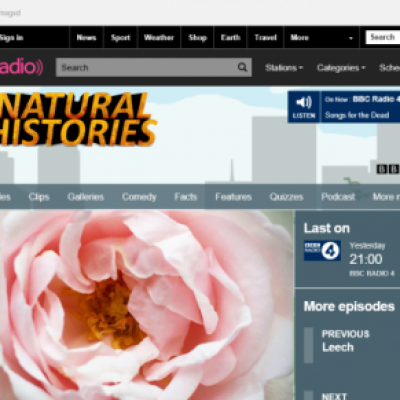Click the Sign in link
Image resolution: width=400 pixels, height=400 pixels.
tap(11, 38)
